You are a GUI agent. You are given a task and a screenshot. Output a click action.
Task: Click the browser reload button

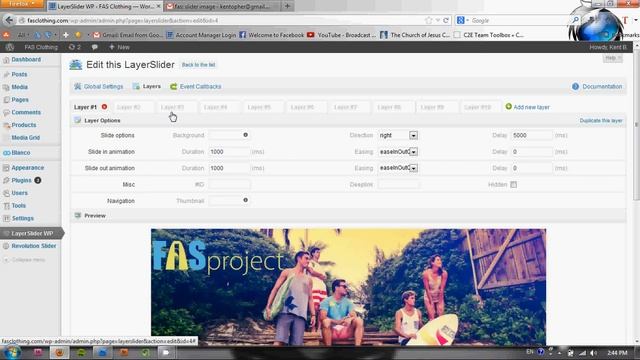[x=446, y=20]
